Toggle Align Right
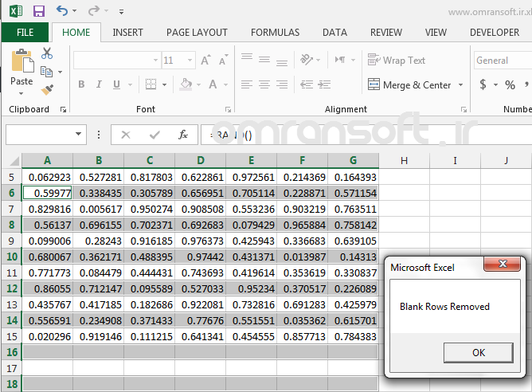This screenshot has width=532, height=392. pos(282,84)
